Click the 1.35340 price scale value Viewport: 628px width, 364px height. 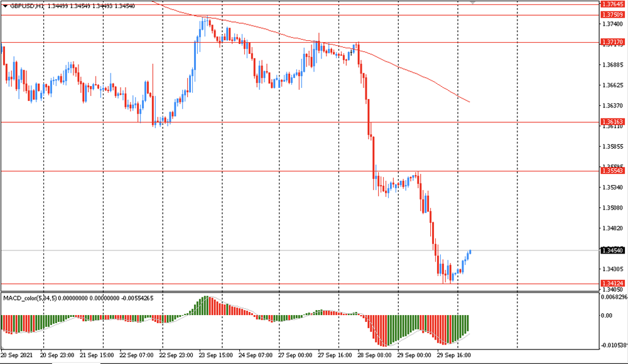tap(613, 188)
